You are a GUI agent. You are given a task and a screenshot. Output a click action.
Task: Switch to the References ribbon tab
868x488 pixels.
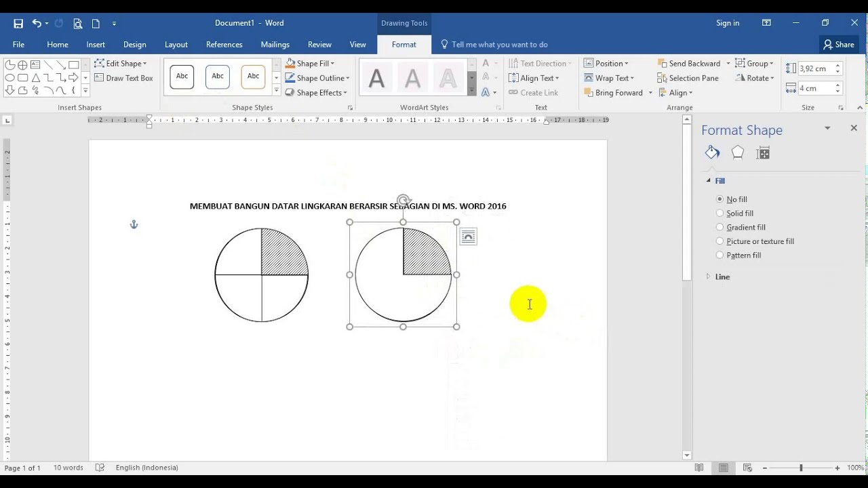[224, 44]
